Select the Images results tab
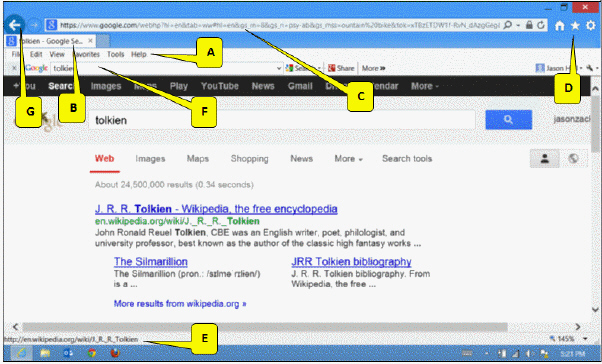 click(x=150, y=159)
